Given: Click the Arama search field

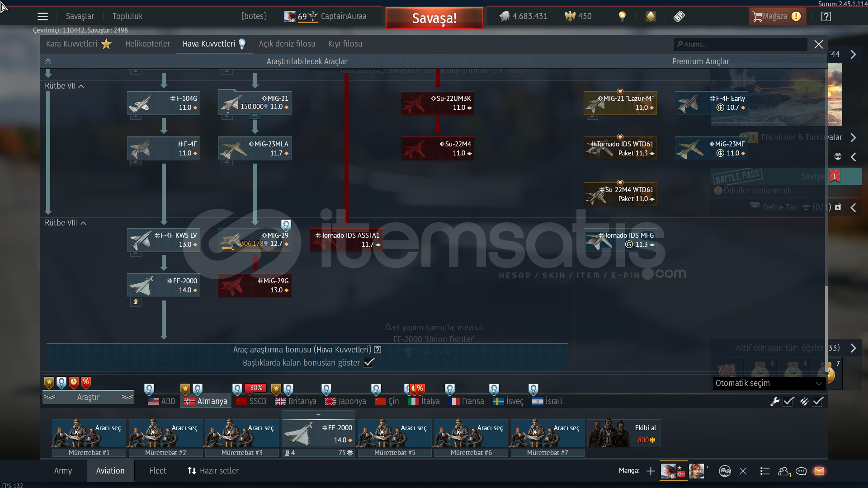Looking at the screenshot, I should [741, 44].
